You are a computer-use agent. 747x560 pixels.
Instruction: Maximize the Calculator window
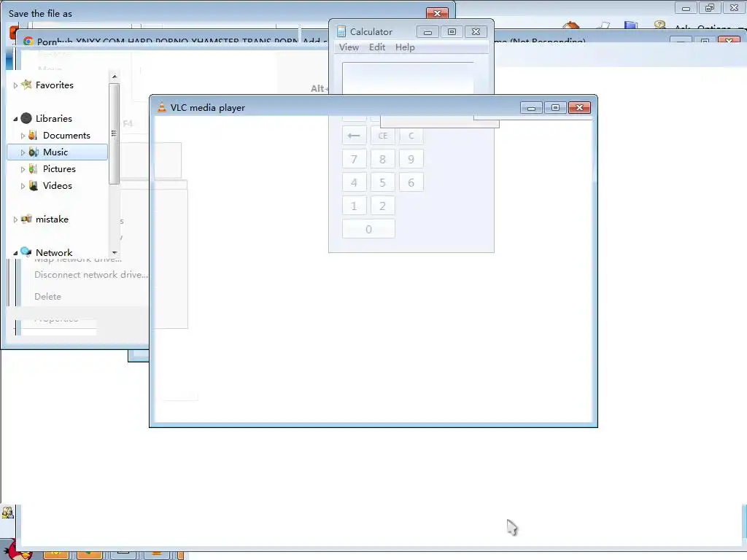tap(452, 32)
